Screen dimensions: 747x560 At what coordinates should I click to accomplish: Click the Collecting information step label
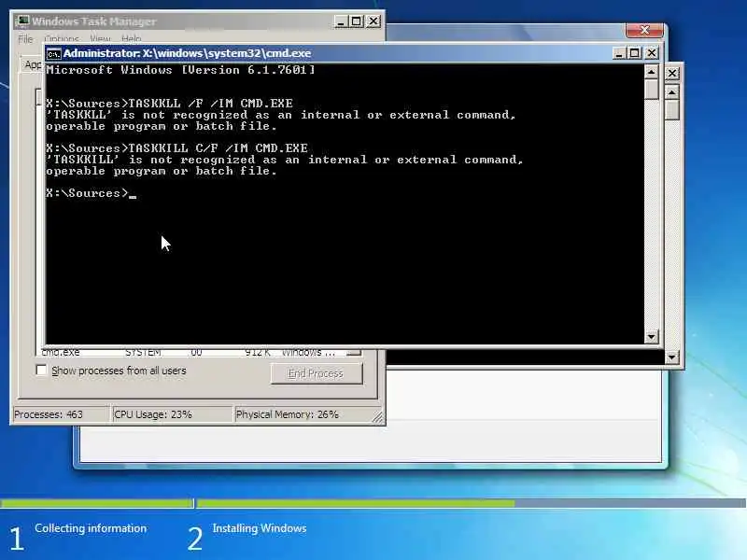click(91, 528)
